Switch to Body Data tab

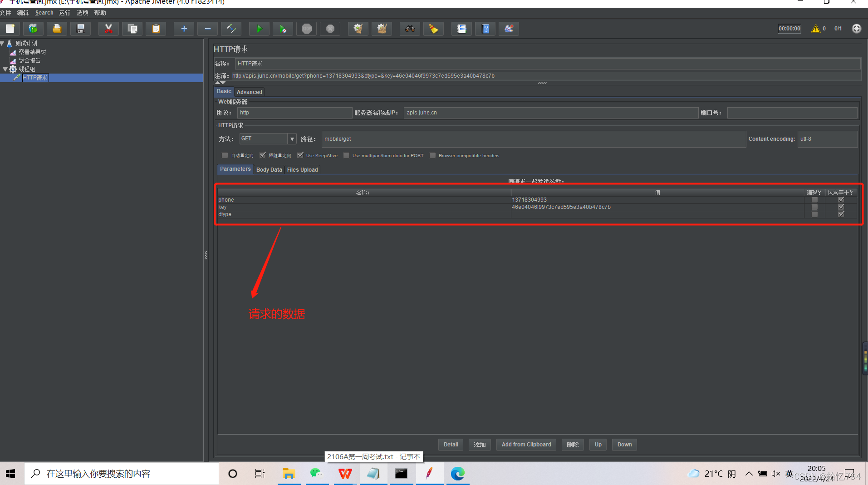pyautogui.click(x=269, y=170)
